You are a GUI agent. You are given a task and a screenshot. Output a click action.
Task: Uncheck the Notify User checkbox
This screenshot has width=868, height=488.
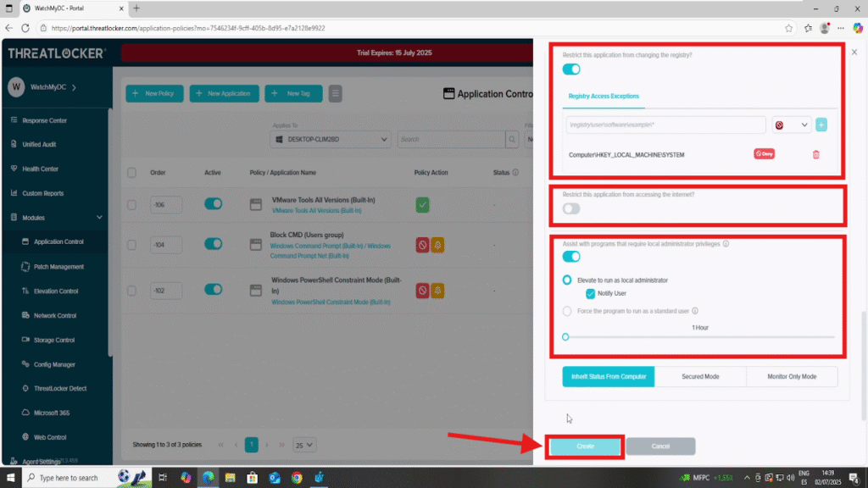590,294
